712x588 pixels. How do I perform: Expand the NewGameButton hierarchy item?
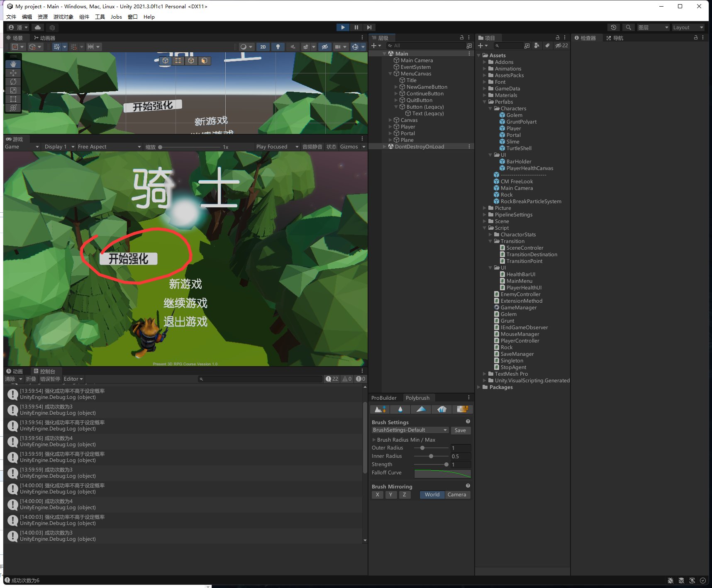[x=396, y=87]
